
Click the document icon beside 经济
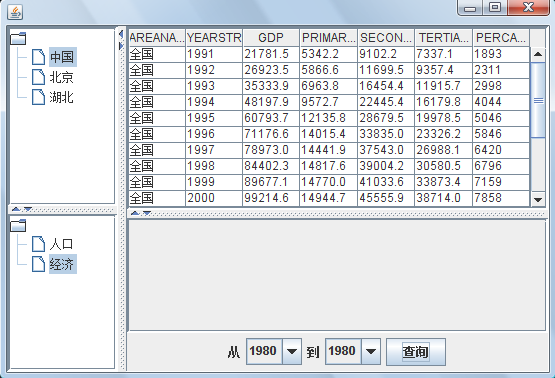pos(38,264)
